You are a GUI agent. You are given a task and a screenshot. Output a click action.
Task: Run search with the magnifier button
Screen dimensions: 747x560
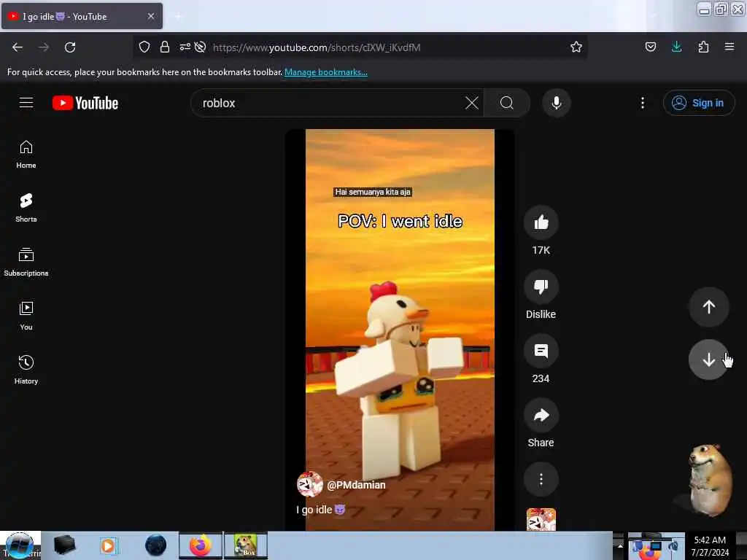coord(507,103)
